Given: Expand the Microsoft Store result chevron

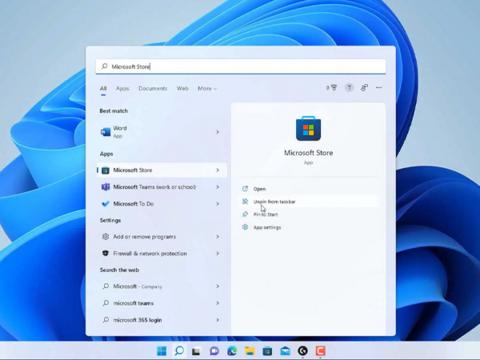Looking at the screenshot, I should pyautogui.click(x=218, y=170).
